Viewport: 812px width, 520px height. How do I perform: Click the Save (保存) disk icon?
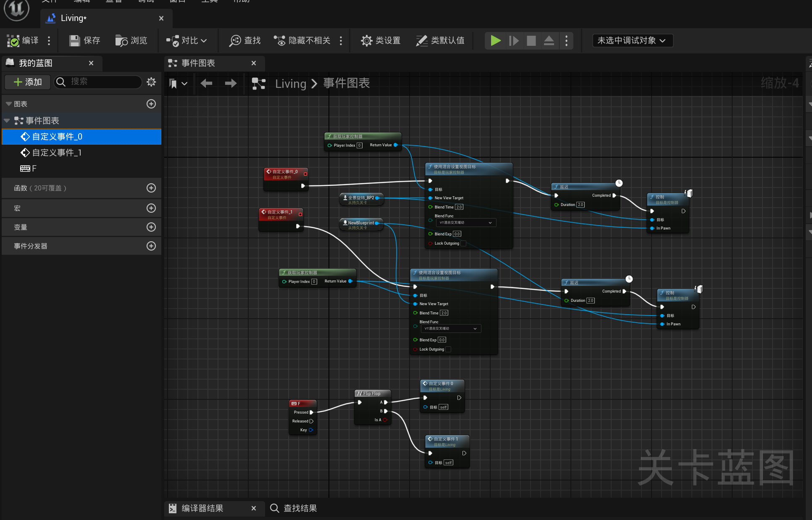point(74,41)
